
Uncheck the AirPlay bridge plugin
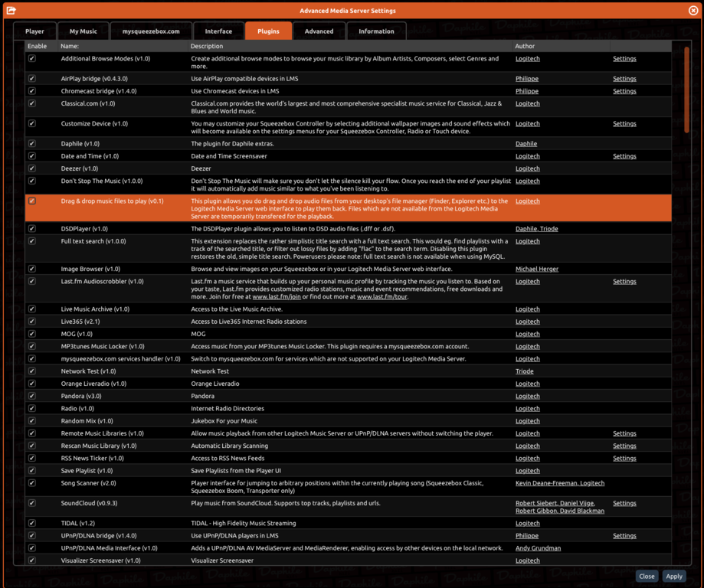click(32, 79)
